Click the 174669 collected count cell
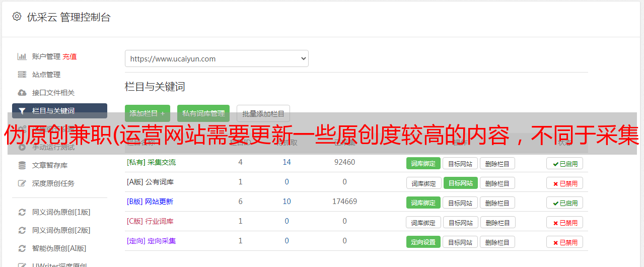The image size is (644, 267). [x=344, y=202]
